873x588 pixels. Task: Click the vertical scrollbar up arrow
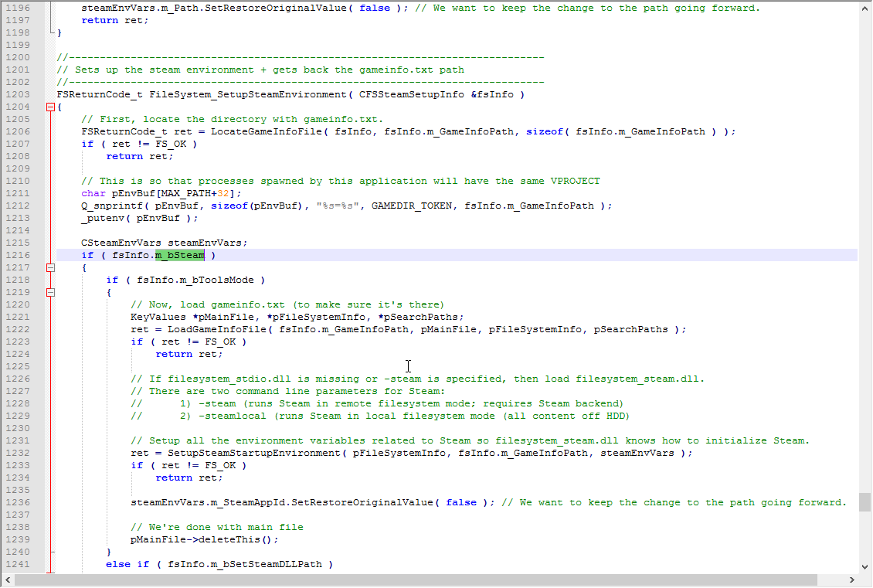click(x=865, y=8)
